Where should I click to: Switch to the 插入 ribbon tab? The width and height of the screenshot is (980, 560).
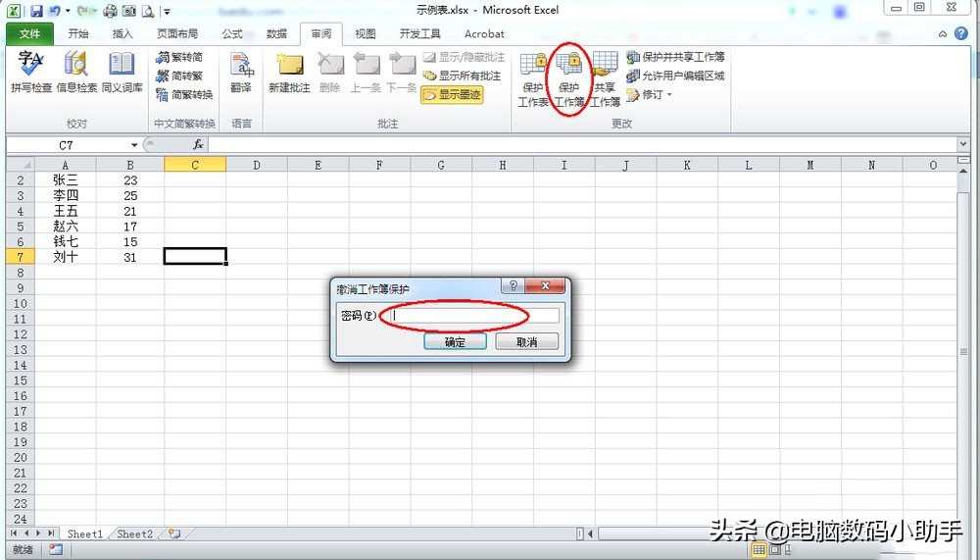click(122, 33)
